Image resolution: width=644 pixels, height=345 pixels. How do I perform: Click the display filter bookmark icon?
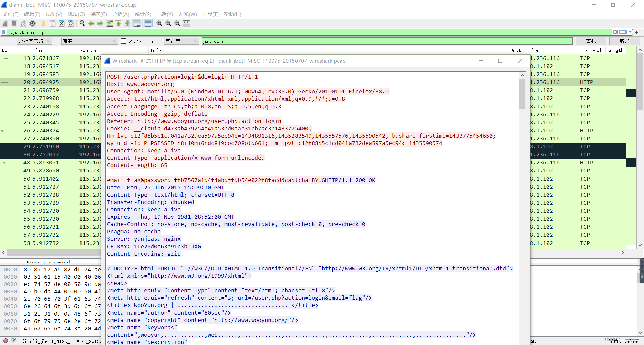pyautogui.click(x=4, y=32)
